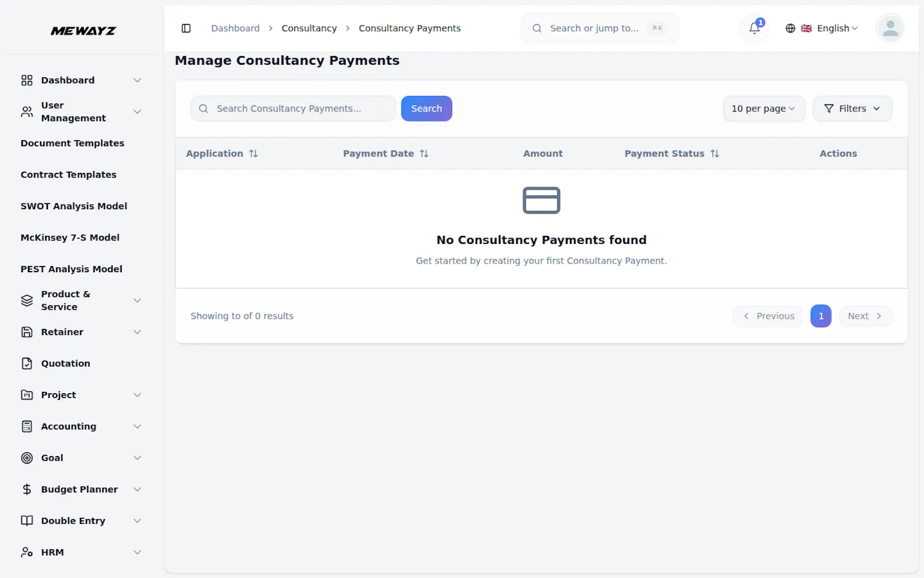Open the Filters dropdown
This screenshot has width=924, height=578.
[x=852, y=109]
